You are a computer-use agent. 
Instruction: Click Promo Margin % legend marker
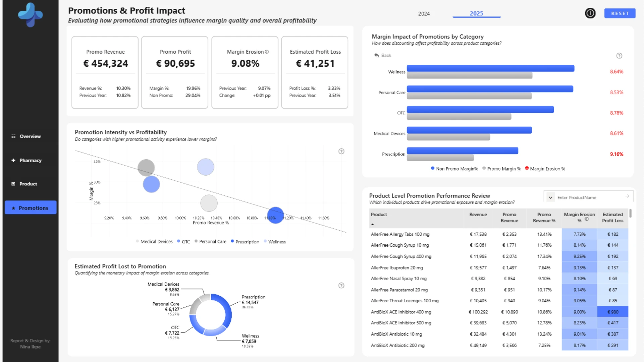click(484, 169)
